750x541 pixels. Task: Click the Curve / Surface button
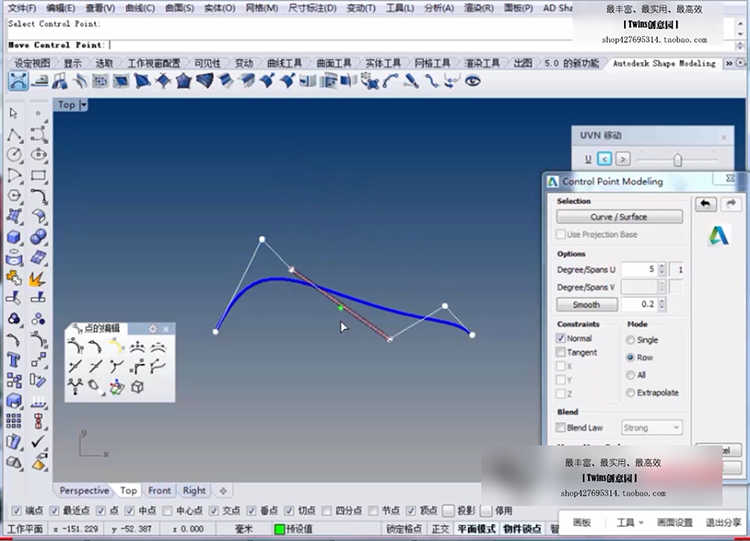point(619,217)
